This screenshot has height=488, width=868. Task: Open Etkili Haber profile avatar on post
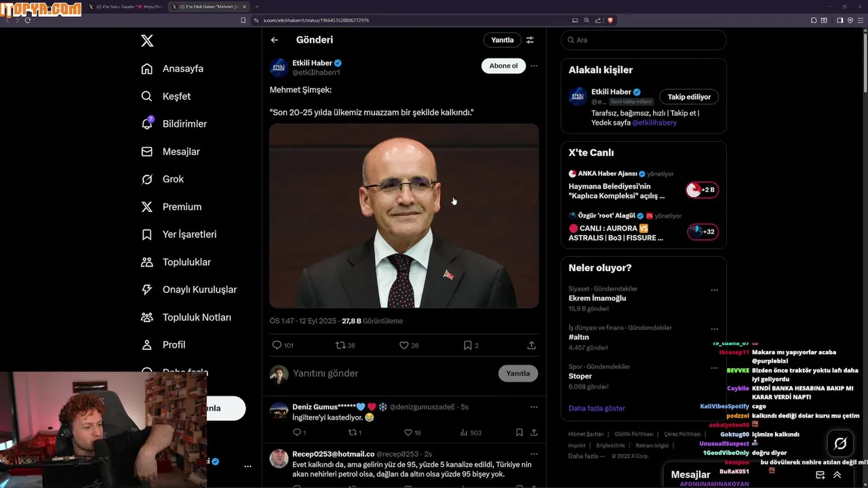click(279, 67)
